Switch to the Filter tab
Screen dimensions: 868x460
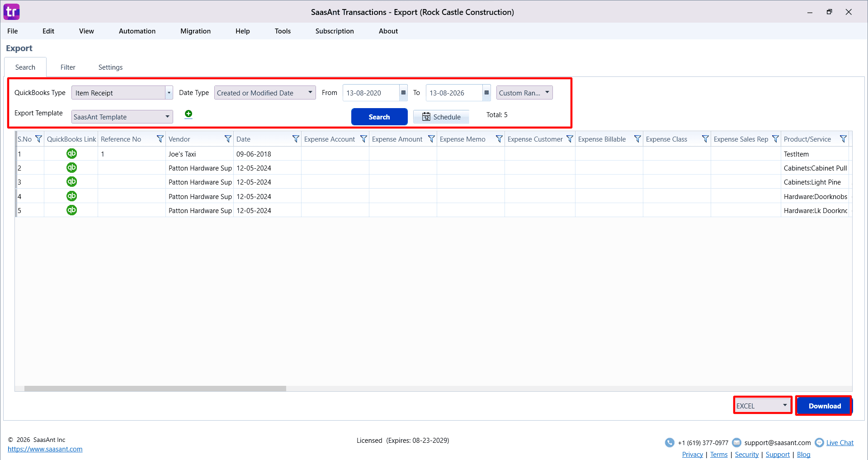pos(68,67)
